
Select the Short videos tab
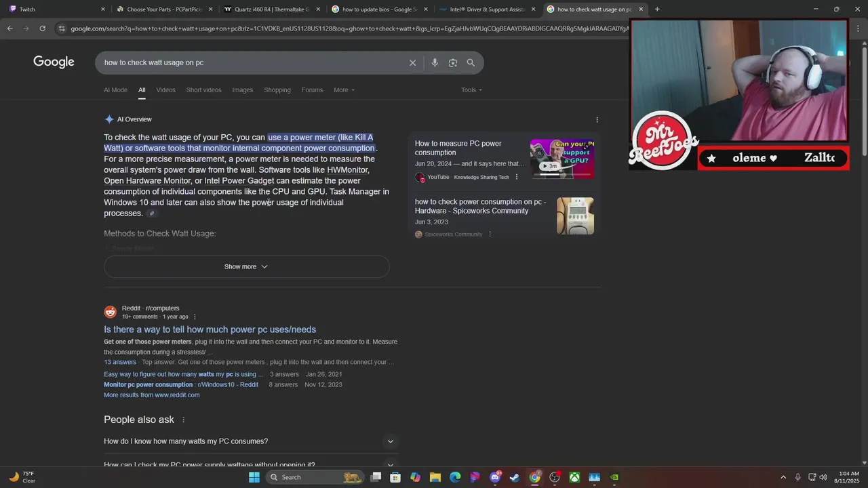click(203, 90)
